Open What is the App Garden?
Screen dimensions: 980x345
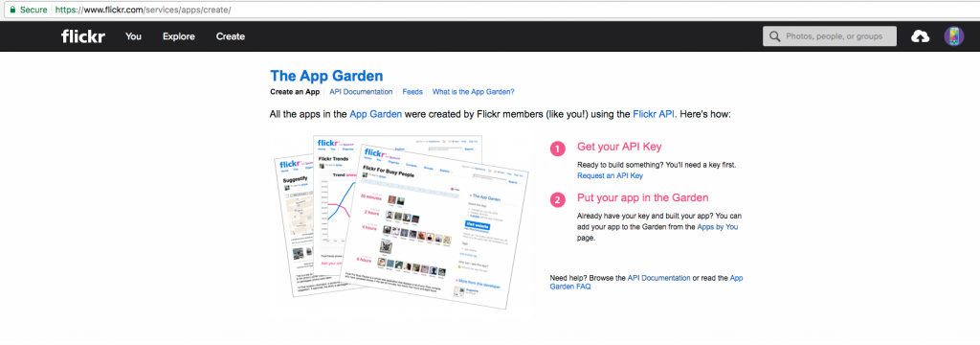coord(473,91)
